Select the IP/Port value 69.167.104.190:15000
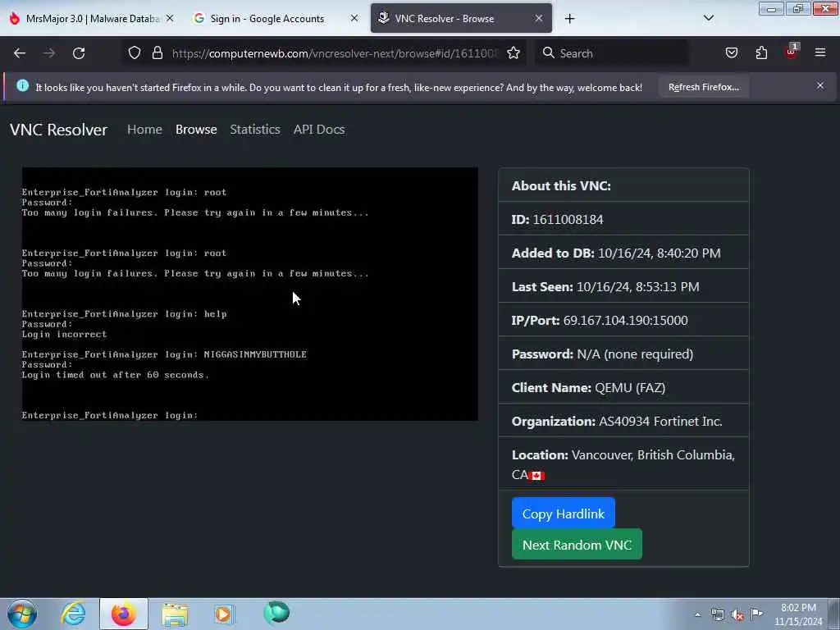Viewport: 840px width, 630px height. [625, 321]
